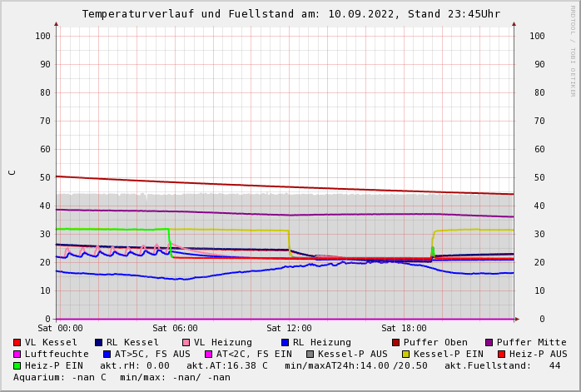The image size is (581, 392).
Task: Select the purple Puffer Mitte legend swatch
Action: [x=489, y=343]
